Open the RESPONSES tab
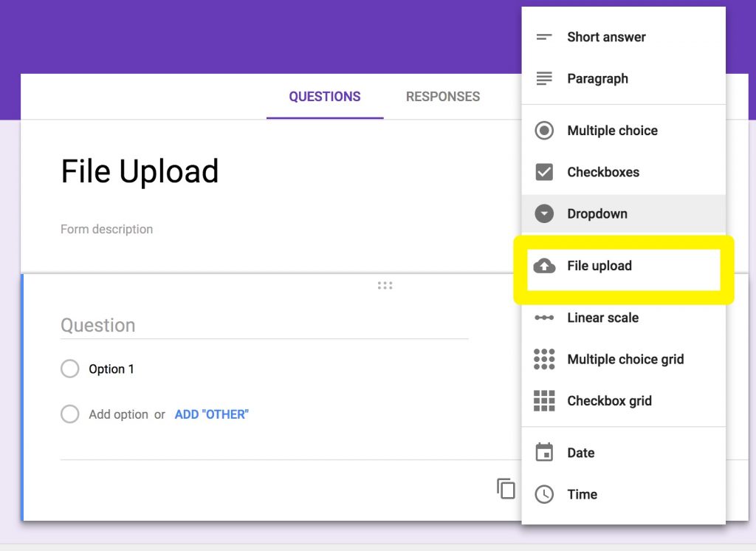756x551 pixels. tap(443, 97)
